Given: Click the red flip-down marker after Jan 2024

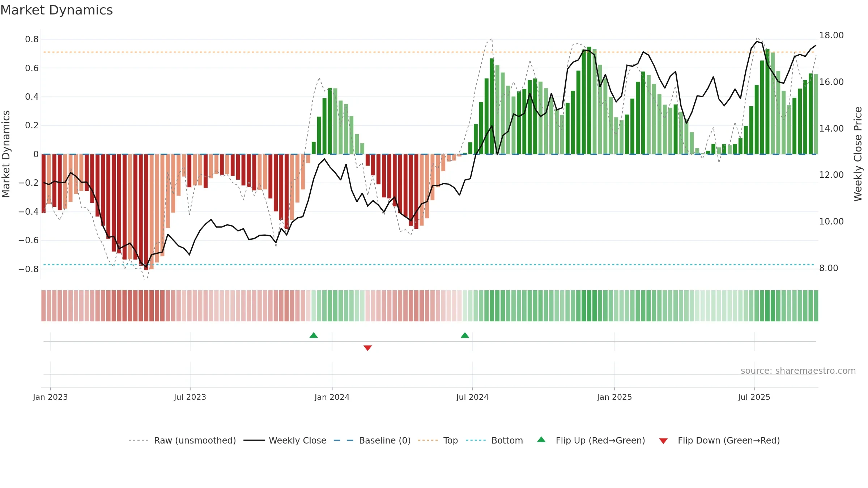Looking at the screenshot, I should tap(367, 348).
